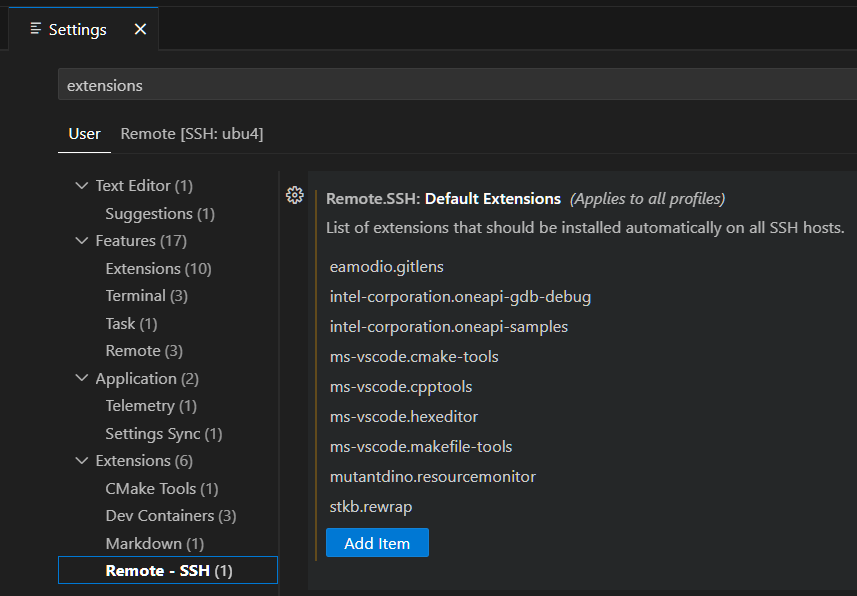Select stkb.rewrap list entry
Image resolution: width=857 pixels, height=596 pixels.
pyautogui.click(x=371, y=507)
